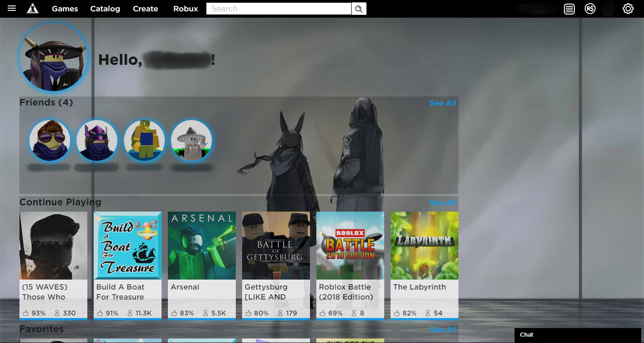
Task: Select the sunglasses friend avatar
Action: point(50,140)
